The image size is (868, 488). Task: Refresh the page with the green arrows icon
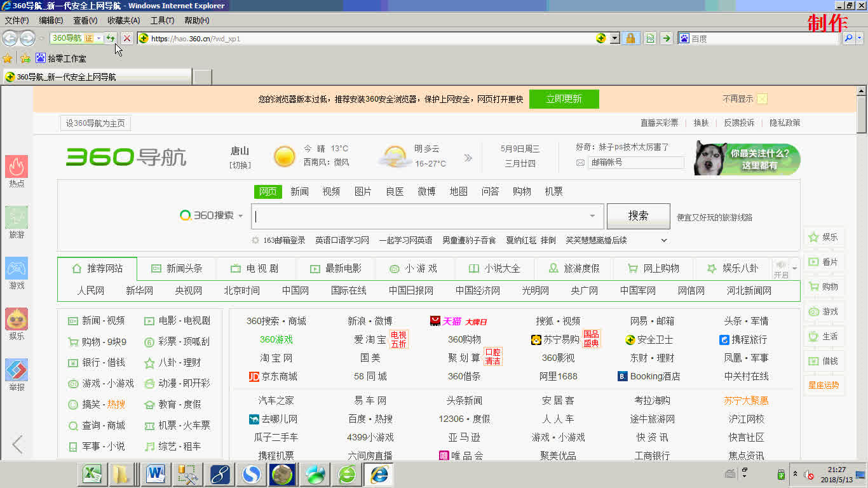111,38
